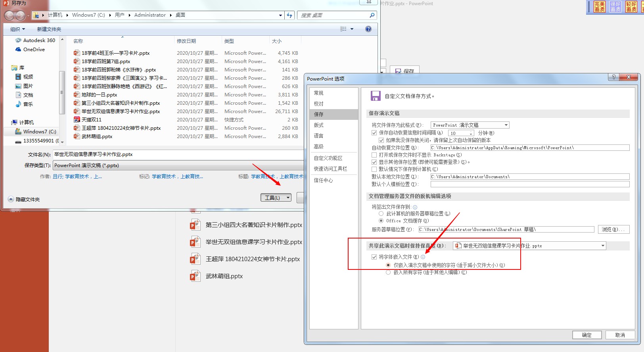This screenshot has width=644, height=352.
Task: Open the 高级 options category
Action: pyautogui.click(x=333, y=146)
